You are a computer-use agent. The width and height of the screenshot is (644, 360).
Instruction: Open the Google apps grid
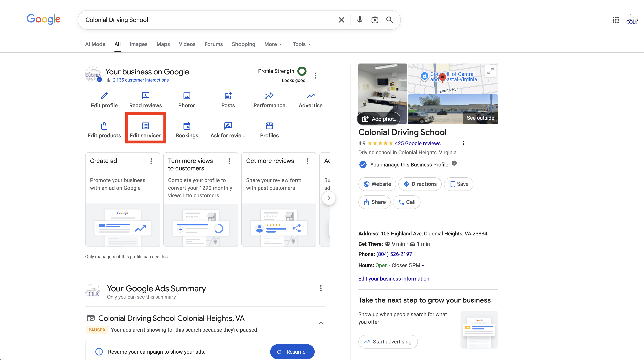tap(616, 20)
